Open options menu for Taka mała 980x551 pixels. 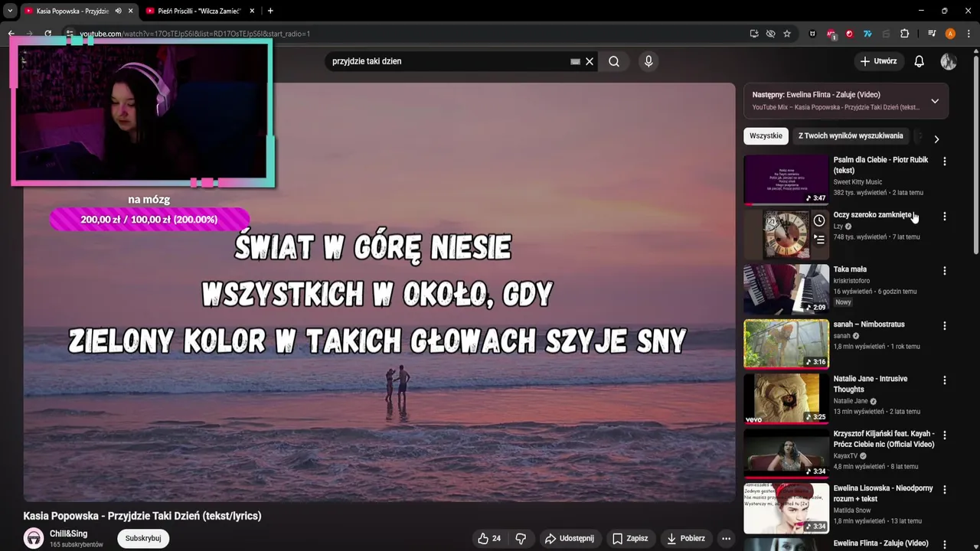944,271
